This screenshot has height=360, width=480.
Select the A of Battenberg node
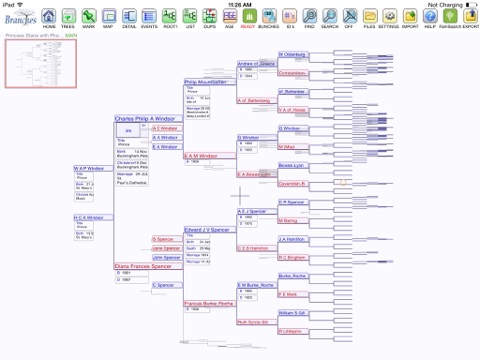(257, 100)
